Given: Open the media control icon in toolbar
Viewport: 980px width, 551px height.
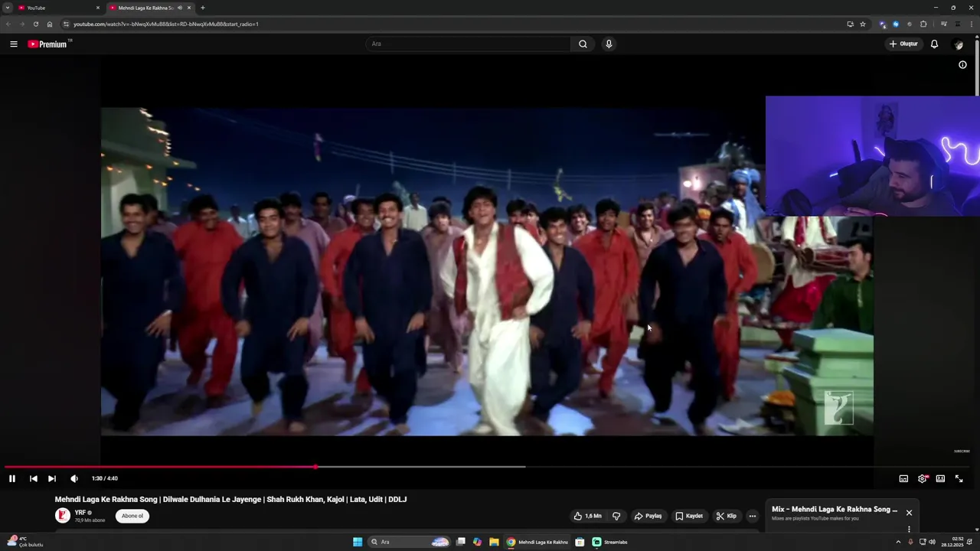Looking at the screenshot, I should (944, 24).
